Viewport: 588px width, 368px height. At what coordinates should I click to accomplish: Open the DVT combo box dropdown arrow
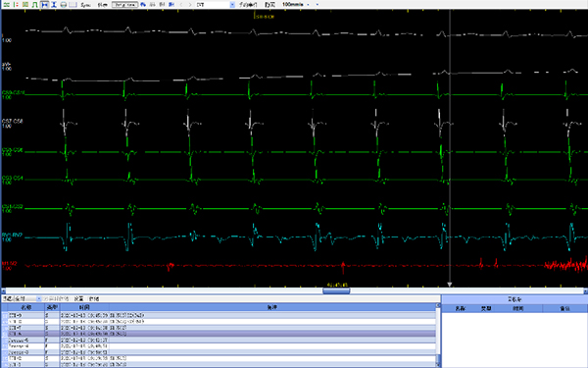232,5
